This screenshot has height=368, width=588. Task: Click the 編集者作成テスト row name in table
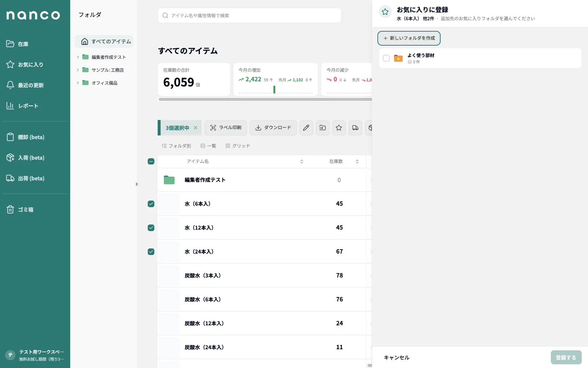[x=205, y=180]
